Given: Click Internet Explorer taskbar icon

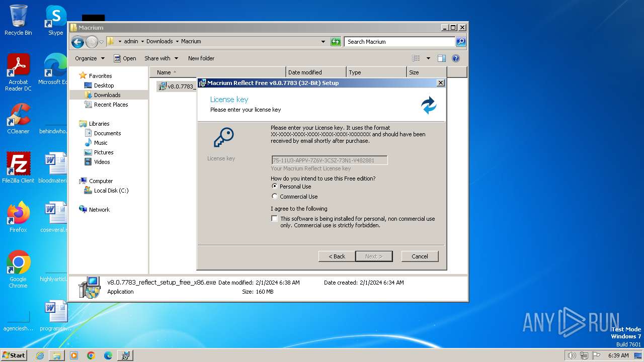Looking at the screenshot, I should click(x=40, y=355).
